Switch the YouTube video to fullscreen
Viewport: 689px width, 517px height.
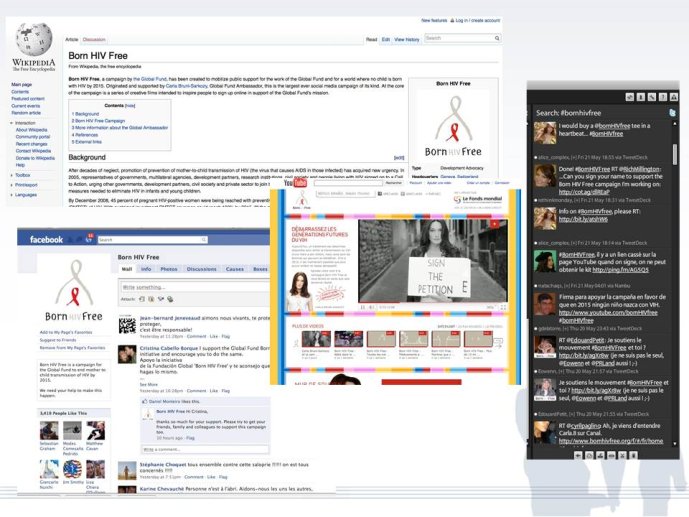point(503,307)
